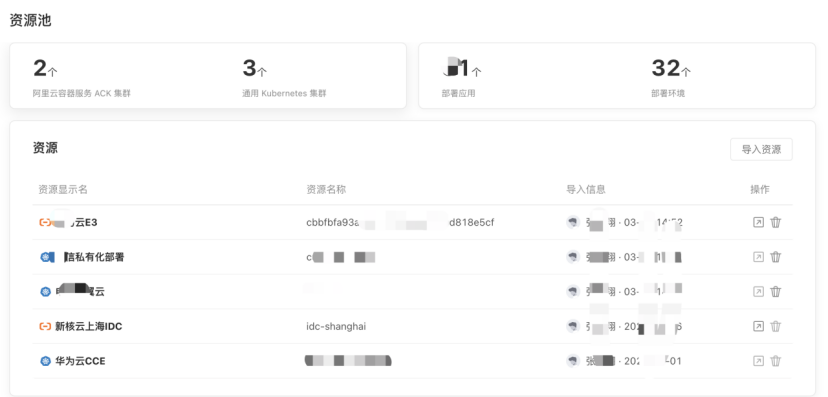Click the 部署环境 statistic showing 32
Image resolution: width=828 pixels, height=397 pixels.
click(671, 69)
